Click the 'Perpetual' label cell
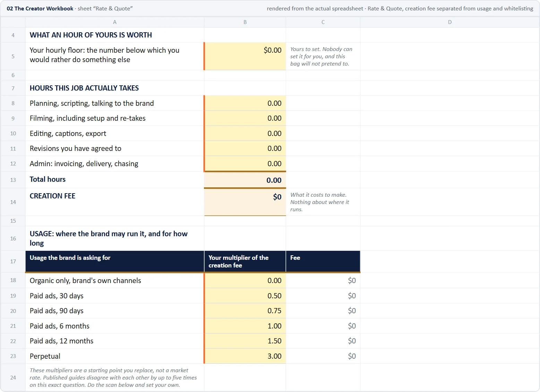540x392 pixels. (x=115, y=356)
